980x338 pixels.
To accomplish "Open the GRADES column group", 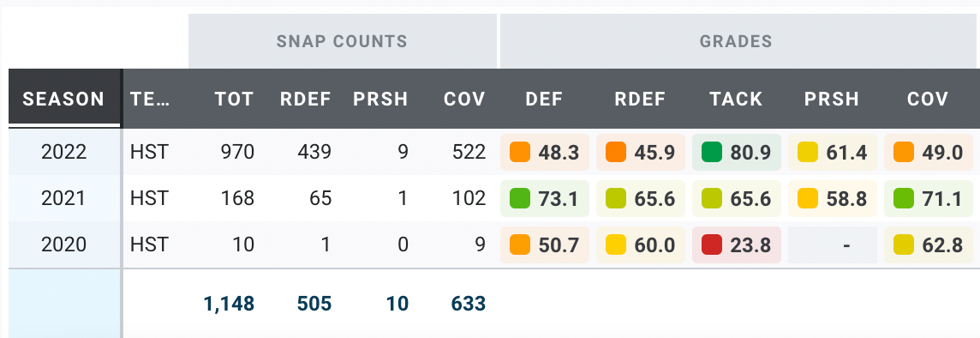I will [x=736, y=41].
